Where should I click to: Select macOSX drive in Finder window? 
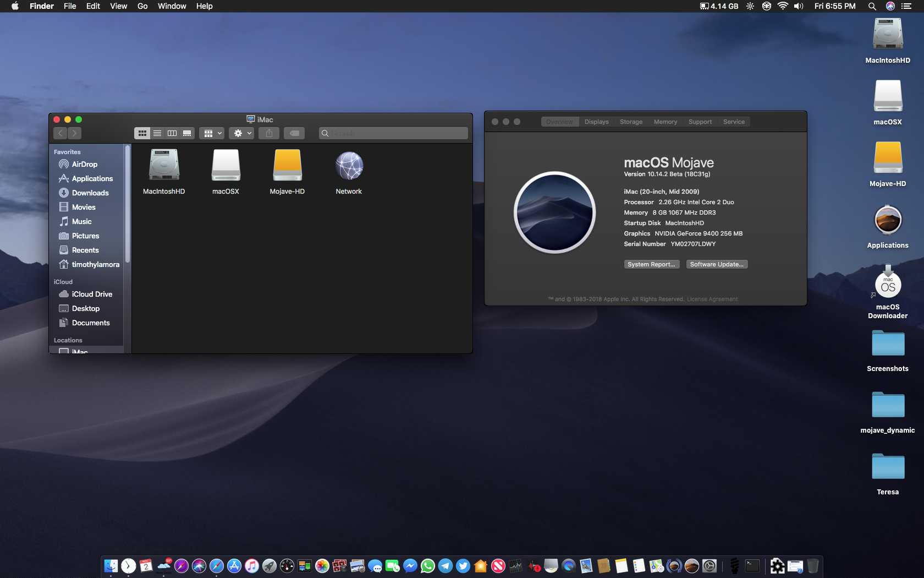pyautogui.click(x=226, y=172)
